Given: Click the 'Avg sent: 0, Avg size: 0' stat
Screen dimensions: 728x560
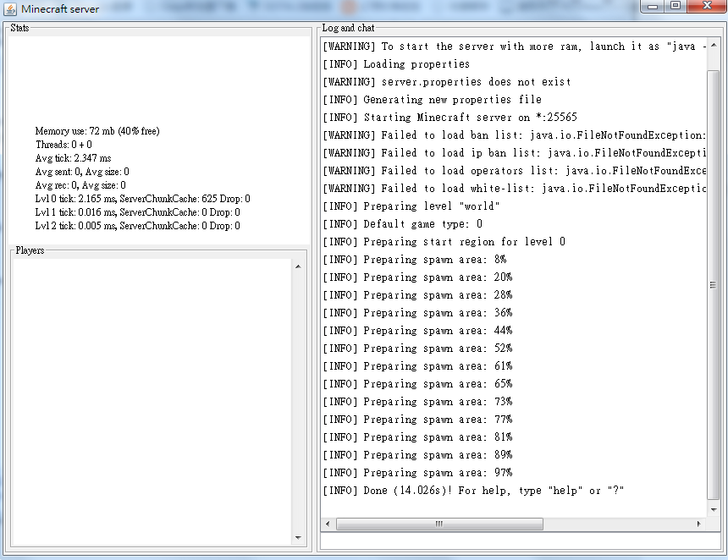Looking at the screenshot, I should pos(82,171).
